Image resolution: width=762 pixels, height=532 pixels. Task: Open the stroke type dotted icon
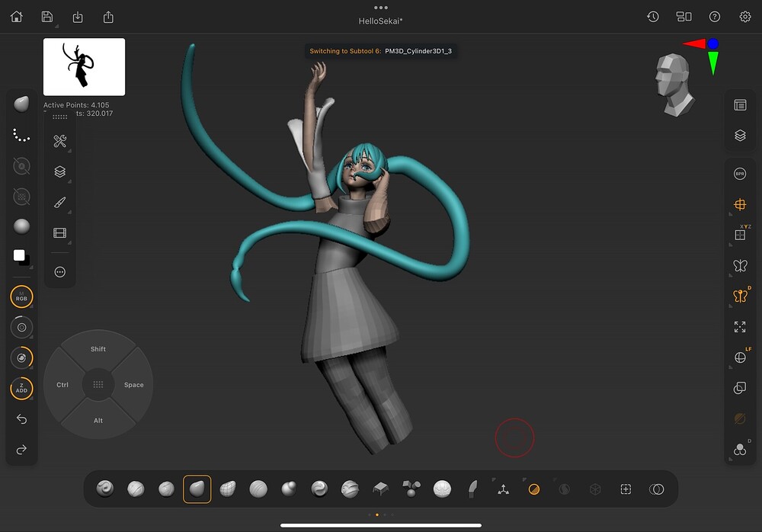pos(21,135)
